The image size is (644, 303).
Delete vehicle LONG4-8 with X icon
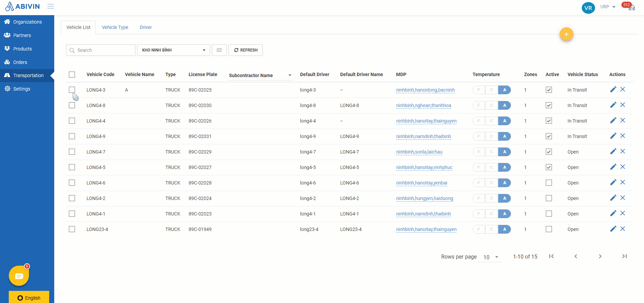point(622,105)
